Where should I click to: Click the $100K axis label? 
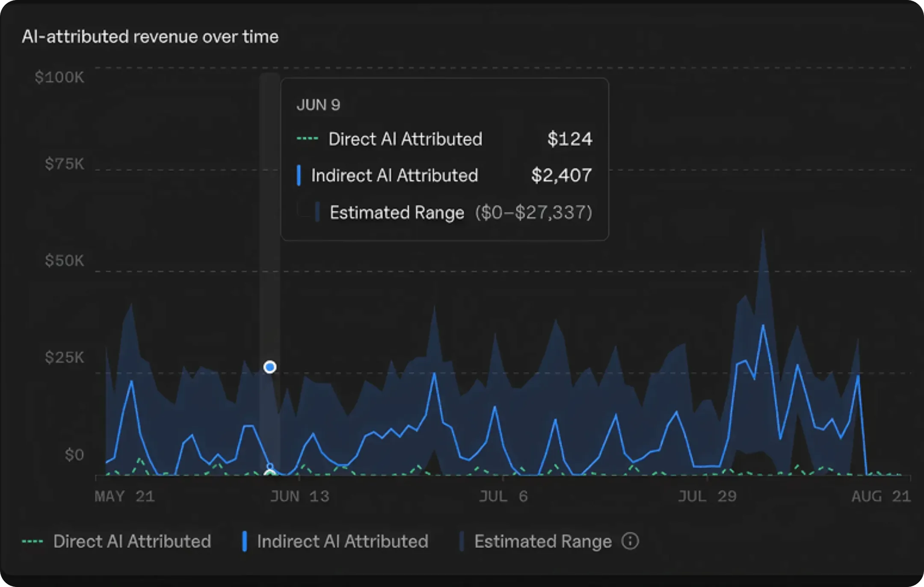tap(59, 77)
